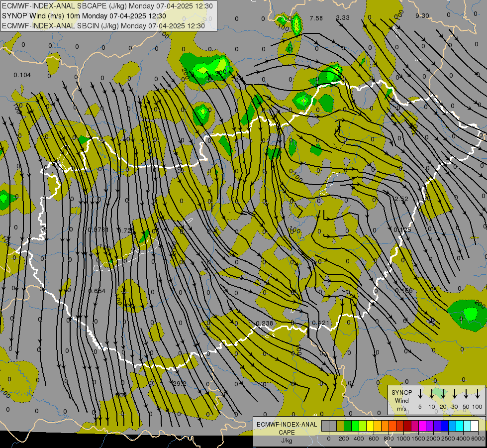Click the legend tick label 2500
The image size is (487, 448).
(448, 439)
